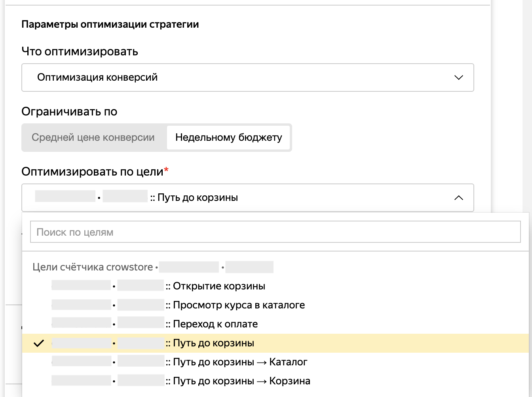Screen dimensions: 532x397
Task: Select the Средней цене конверсии option
Action: point(93,138)
